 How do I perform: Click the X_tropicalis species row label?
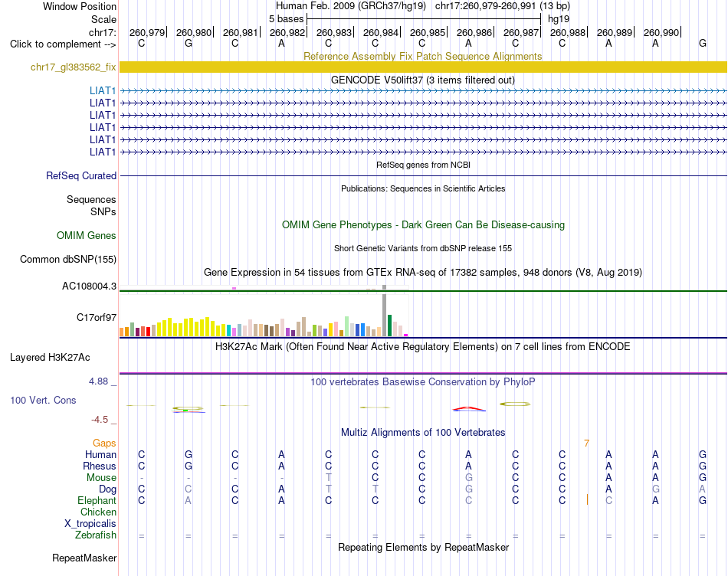(x=90, y=524)
